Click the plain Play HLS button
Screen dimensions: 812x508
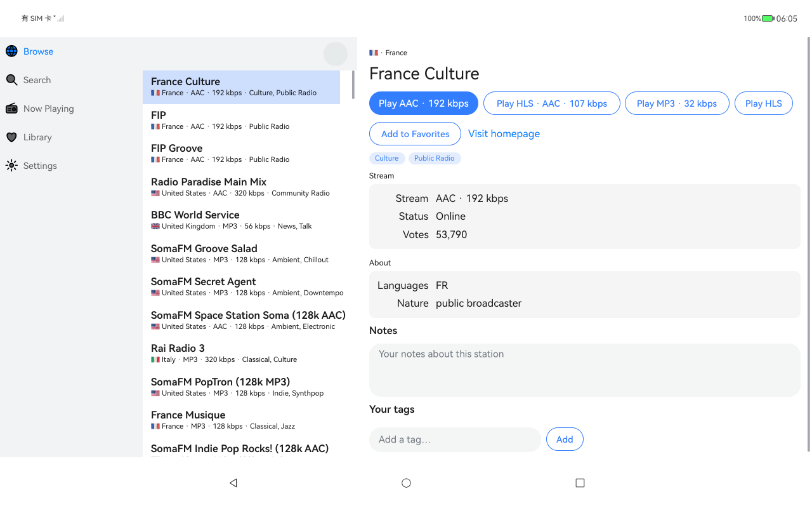pyautogui.click(x=764, y=104)
